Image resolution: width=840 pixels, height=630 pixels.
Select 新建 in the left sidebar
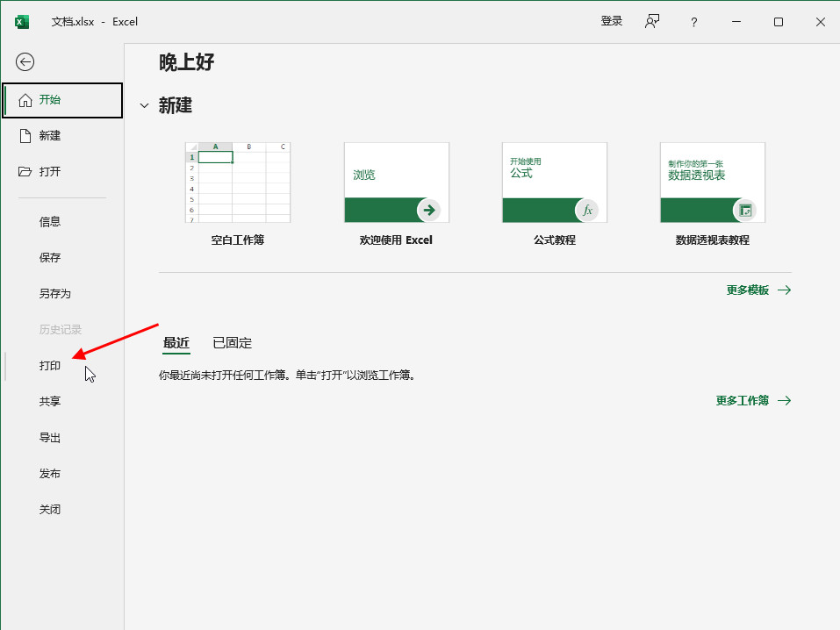point(62,136)
